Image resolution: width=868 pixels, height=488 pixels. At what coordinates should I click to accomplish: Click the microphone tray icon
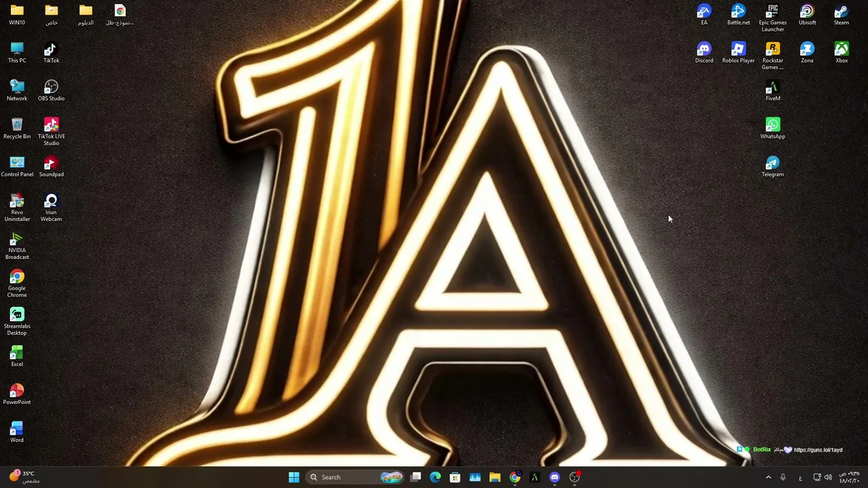click(783, 477)
